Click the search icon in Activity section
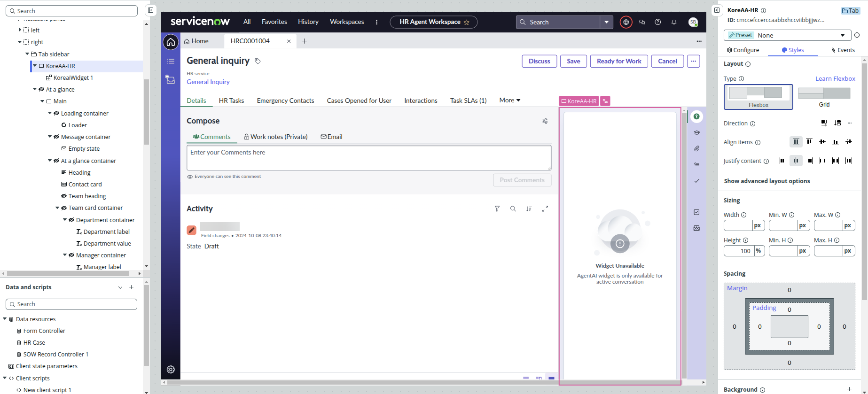The height and width of the screenshot is (394, 868). pos(513,209)
